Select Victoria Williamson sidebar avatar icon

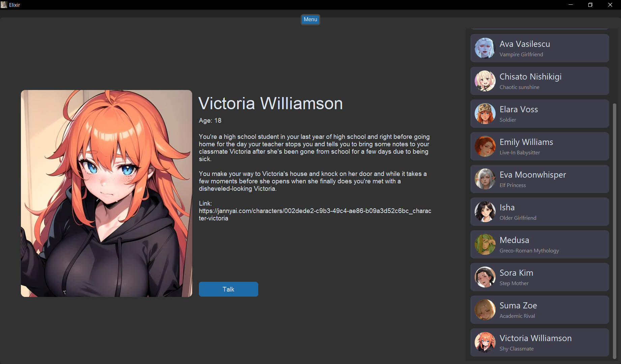pyautogui.click(x=485, y=342)
